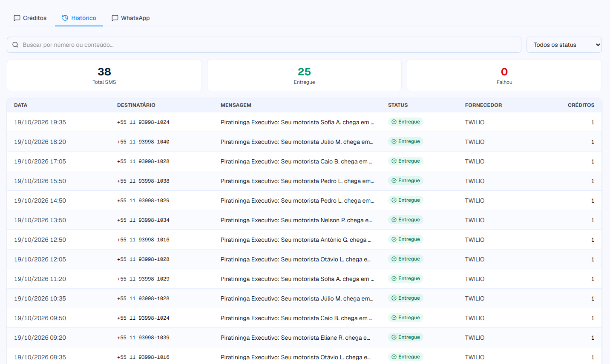The width and height of the screenshot is (610, 364).
Task: Click the Entregue badge icon for 19:35 row
Action: click(394, 122)
